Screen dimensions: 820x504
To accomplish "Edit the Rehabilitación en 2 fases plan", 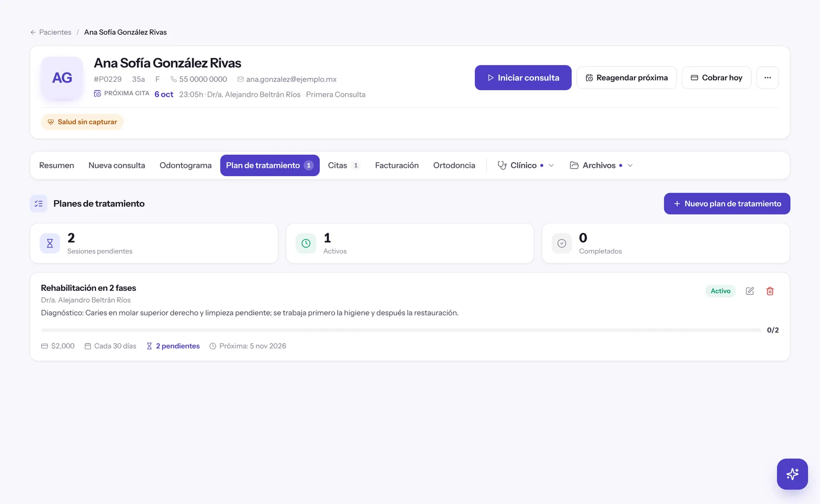I will tap(750, 291).
